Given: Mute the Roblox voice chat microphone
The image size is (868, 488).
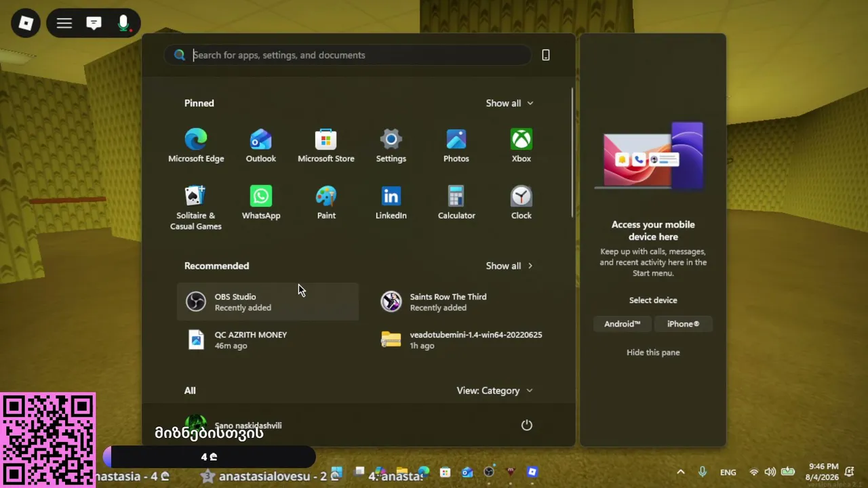Looking at the screenshot, I should (123, 24).
